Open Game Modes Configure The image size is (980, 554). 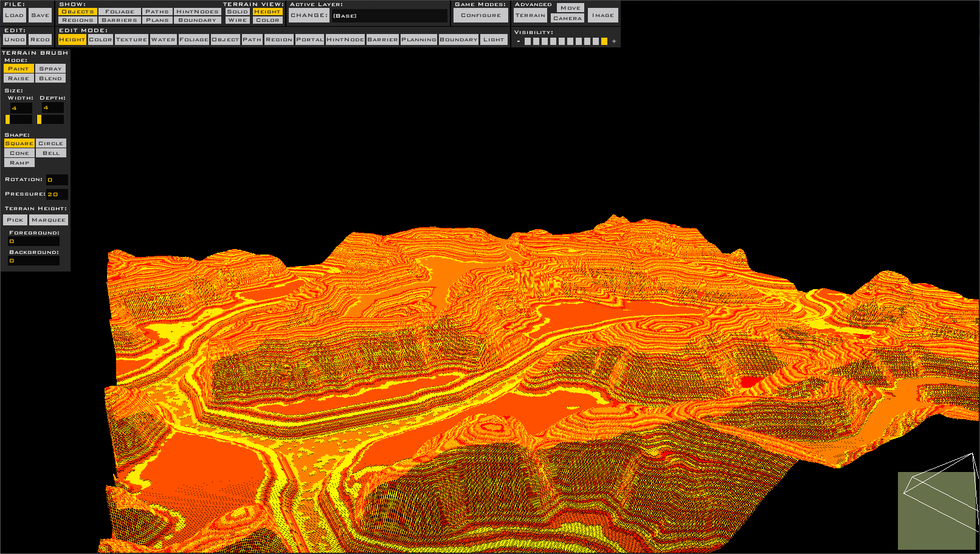pos(481,15)
